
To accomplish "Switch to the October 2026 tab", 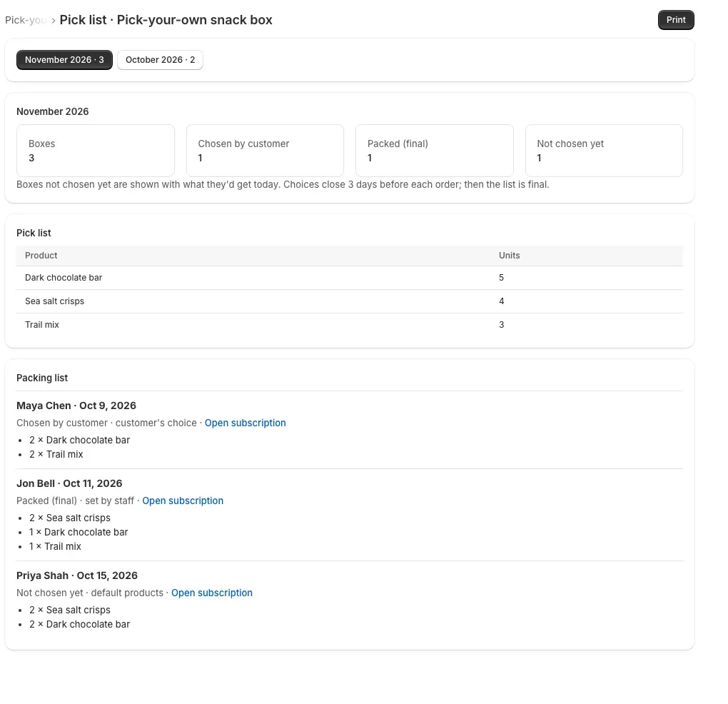I will pyautogui.click(x=160, y=60).
